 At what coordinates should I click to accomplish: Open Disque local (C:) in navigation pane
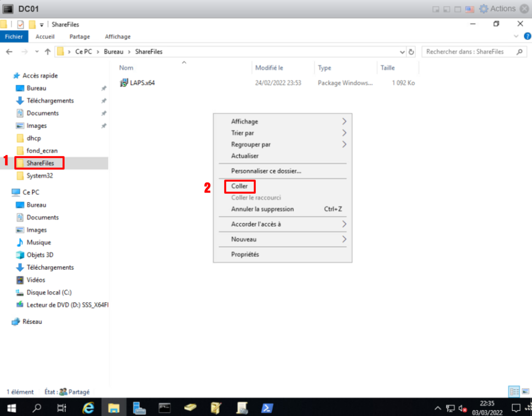tap(49, 292)
